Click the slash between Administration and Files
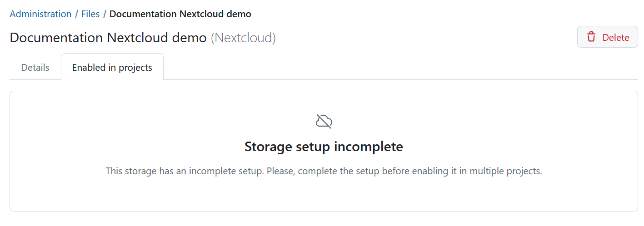The height and width of the screenshot is (226, 644). [x=76, y=14]
